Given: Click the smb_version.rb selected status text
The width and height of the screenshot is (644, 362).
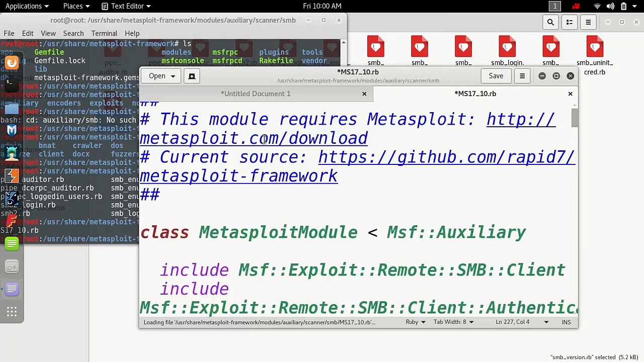Looking at the screenshot, I should 595,357.
